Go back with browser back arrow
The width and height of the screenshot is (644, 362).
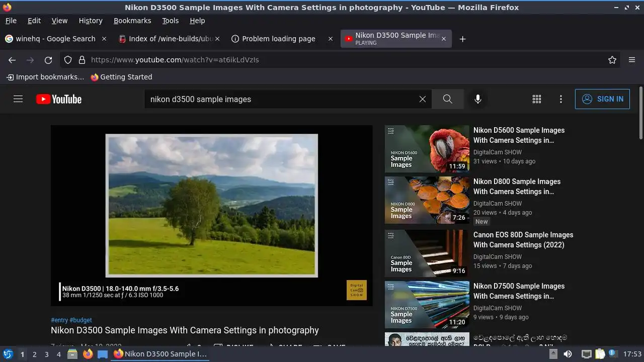click(x=12, y=60)
